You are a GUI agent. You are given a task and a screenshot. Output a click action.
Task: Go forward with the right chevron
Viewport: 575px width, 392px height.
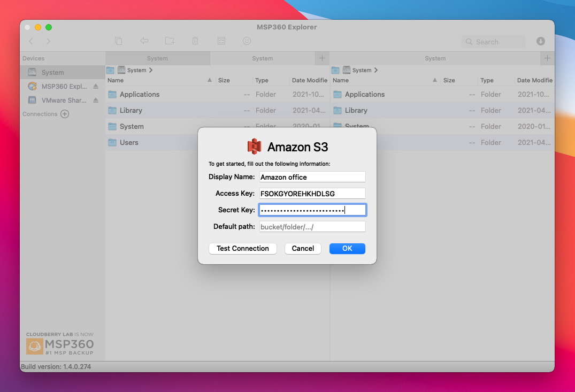tap(48, 41)
